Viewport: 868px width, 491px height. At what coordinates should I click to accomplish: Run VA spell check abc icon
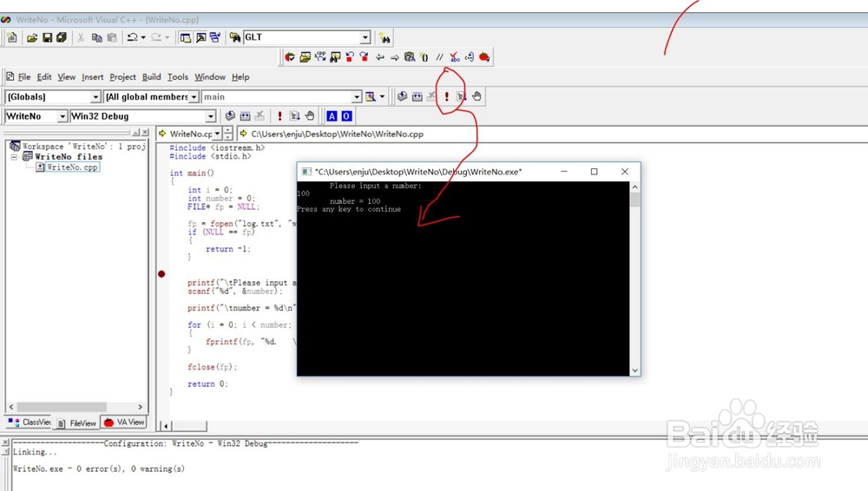click(x=455, y=57)
